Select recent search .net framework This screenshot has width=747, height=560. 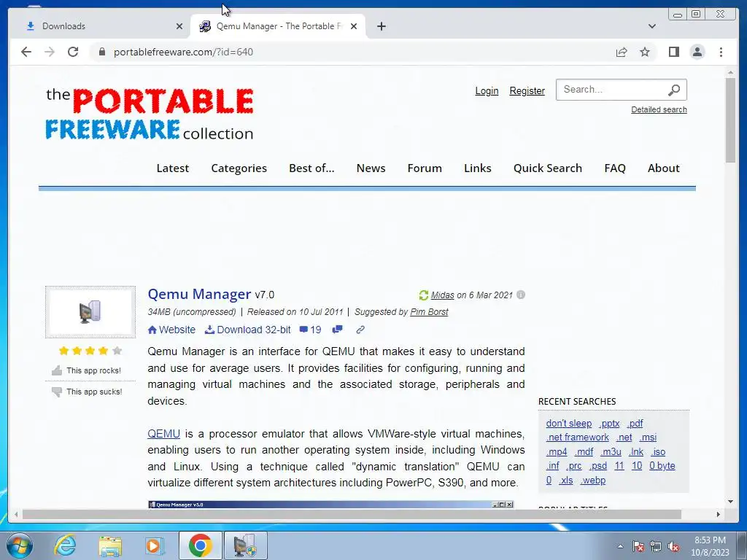[578, 437]
